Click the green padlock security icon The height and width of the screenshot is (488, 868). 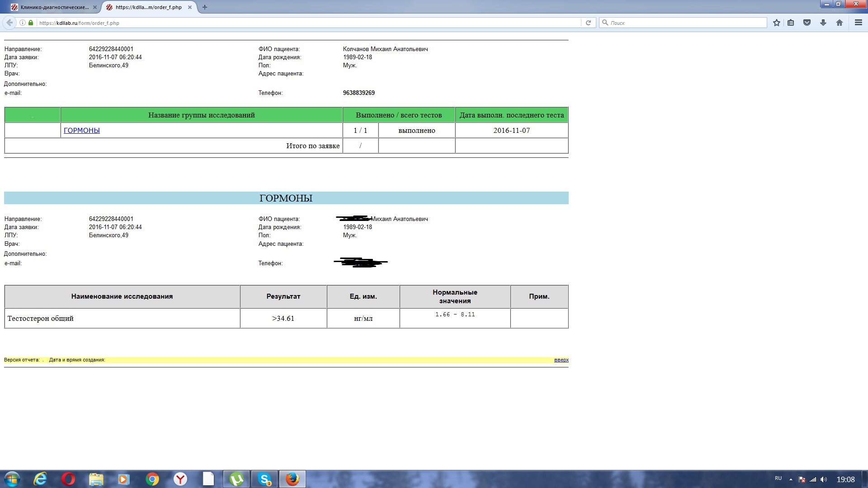pyautogui.click(x=31, y=23)
